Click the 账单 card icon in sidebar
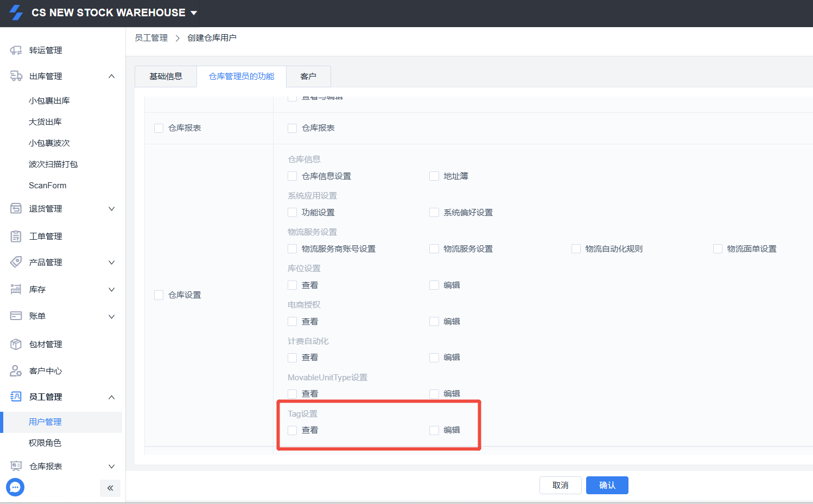 (x=16, y=316)
